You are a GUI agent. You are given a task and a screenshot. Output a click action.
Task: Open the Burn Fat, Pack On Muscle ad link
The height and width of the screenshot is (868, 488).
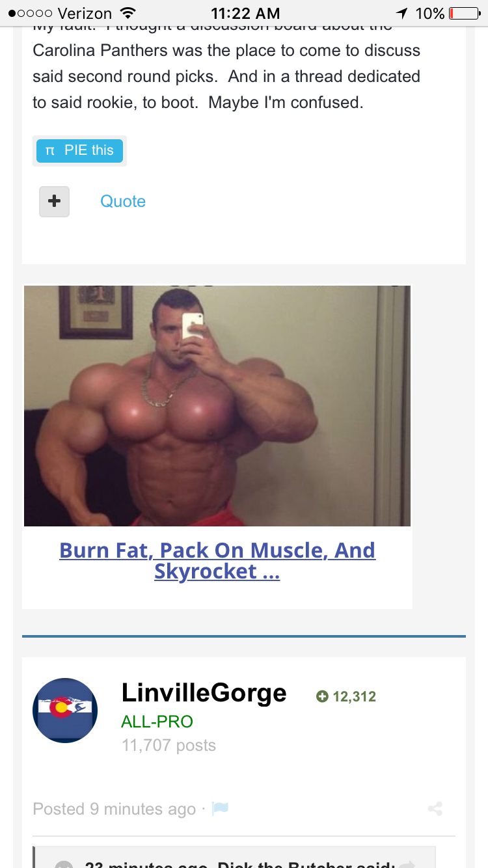[x=217, y=561]
